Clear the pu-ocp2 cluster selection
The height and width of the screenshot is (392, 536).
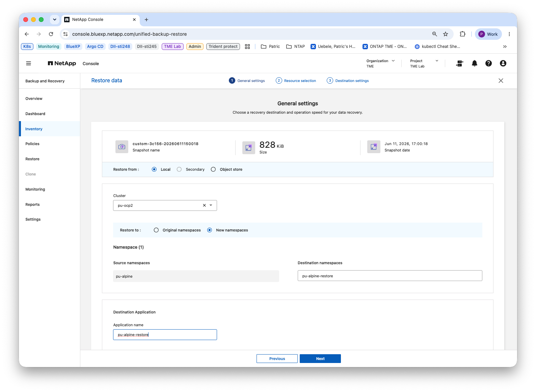tap(204, 205)
